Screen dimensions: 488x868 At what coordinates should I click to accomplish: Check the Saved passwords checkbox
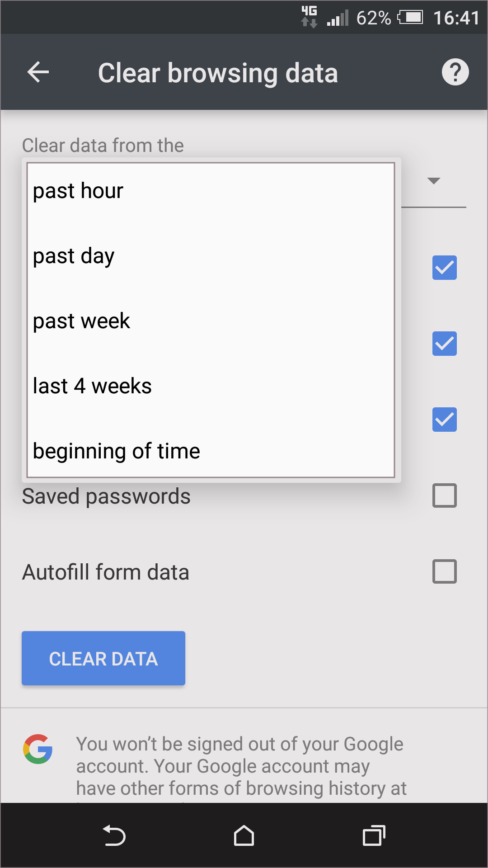444,495
